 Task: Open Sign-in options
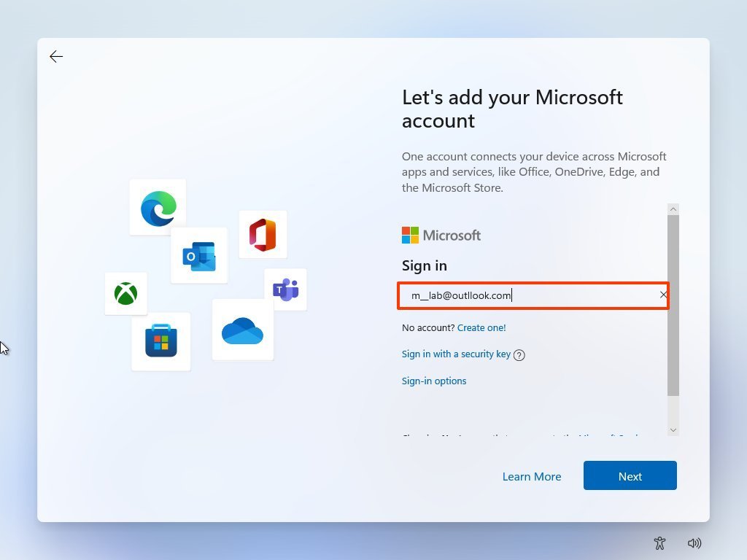434,381
